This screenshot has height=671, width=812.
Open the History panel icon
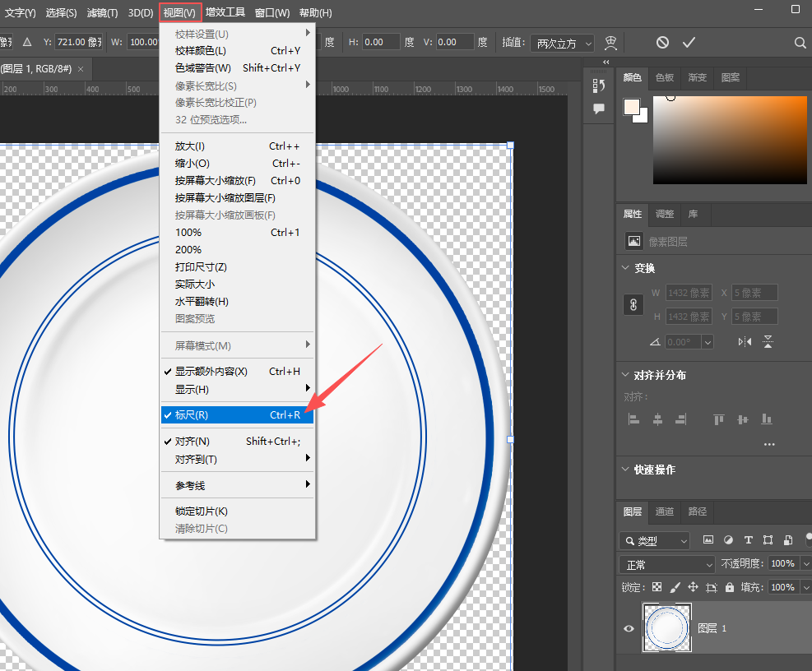pyautogui.click(x=599, y=86)
